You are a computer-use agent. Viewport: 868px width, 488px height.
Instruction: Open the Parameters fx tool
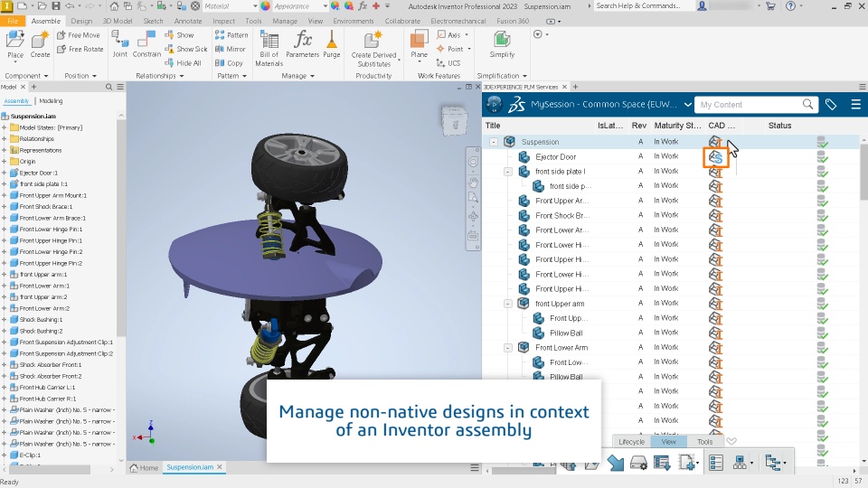(x=302, y=44)
